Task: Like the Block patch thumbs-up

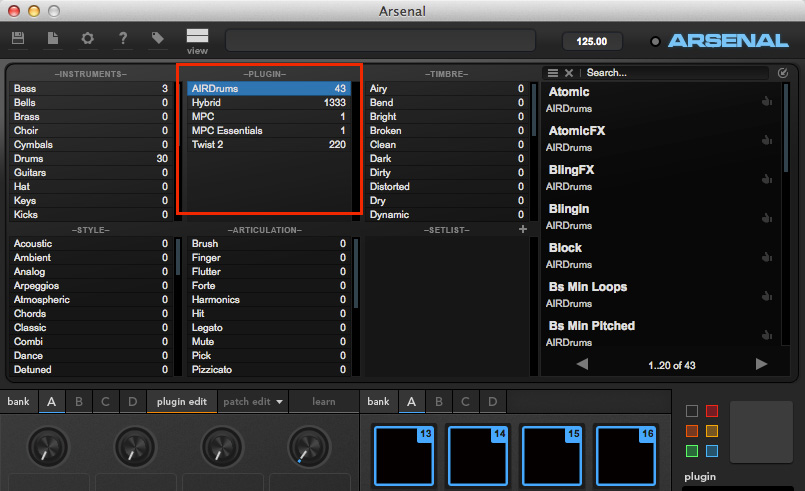Action: tap(767, 257)
